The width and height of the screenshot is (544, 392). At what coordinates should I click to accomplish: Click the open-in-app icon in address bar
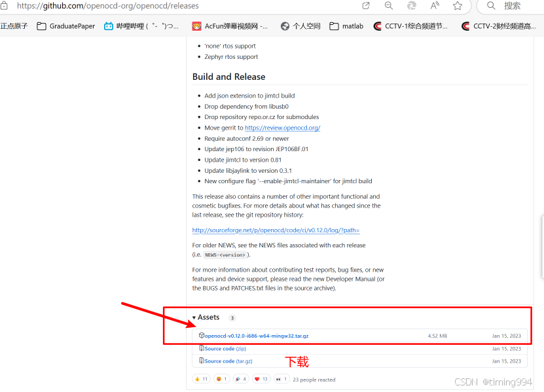(366, 5)
